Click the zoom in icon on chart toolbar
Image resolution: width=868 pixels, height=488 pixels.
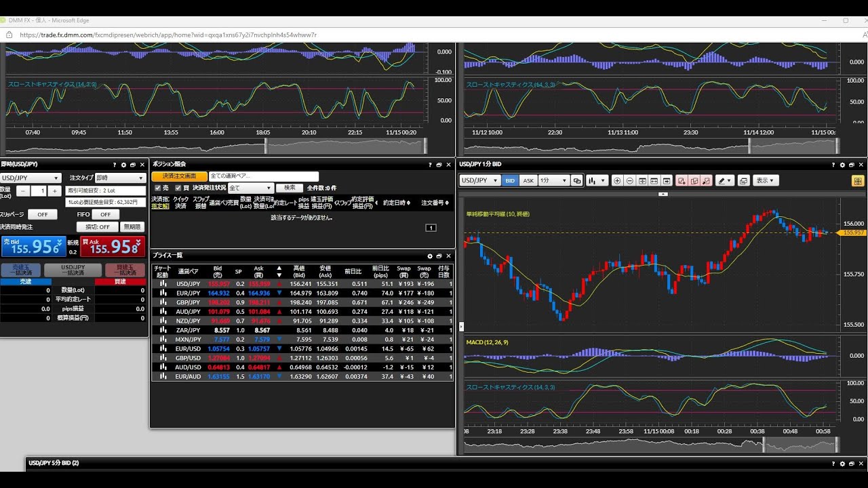617,181
